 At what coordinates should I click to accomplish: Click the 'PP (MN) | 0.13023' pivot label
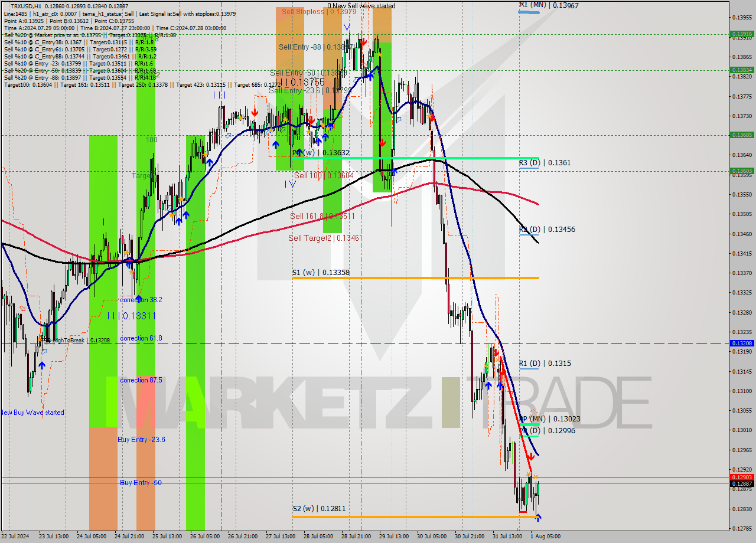tap(549, 419)
